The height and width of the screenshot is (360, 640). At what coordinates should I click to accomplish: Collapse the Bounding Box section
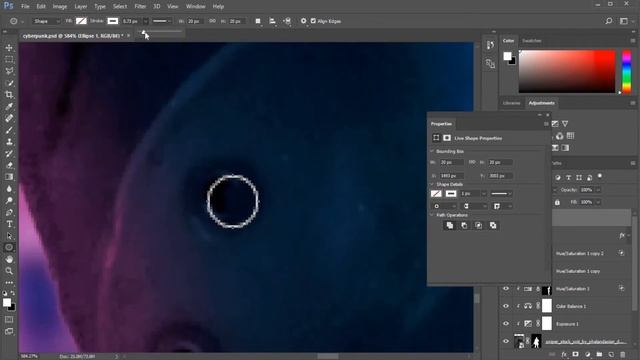[x=432, y=151]
